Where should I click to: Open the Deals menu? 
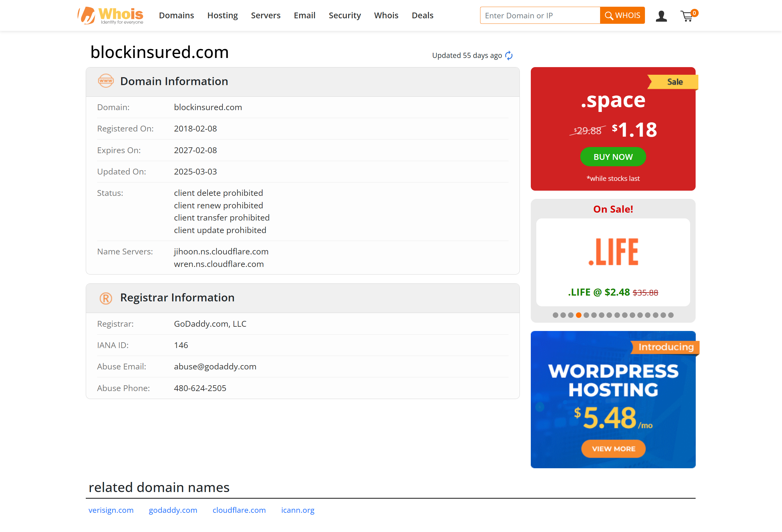coord(422,15)
